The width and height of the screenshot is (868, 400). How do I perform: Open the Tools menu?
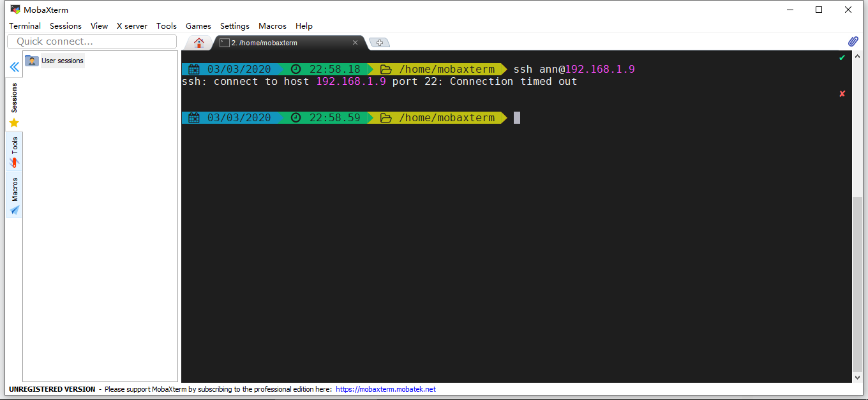click(x=167, y=26)
